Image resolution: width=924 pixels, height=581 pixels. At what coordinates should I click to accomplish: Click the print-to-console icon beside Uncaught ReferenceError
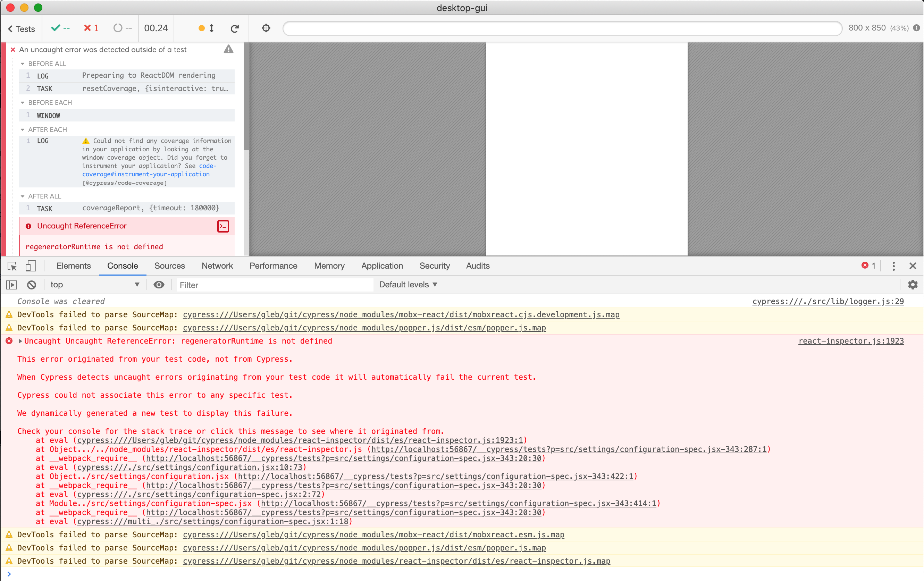click(x=223, y=226)
